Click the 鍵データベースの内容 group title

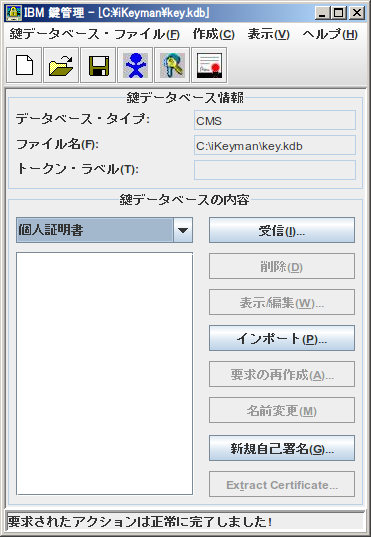click(184, 199)
